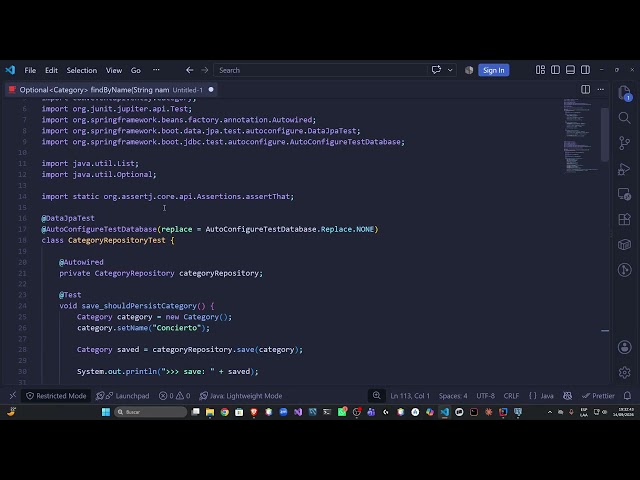Screen dimensions: 640x480
Task: Open the Search view in activity bar
Action: pyautogui.click(x=624, y=118)
